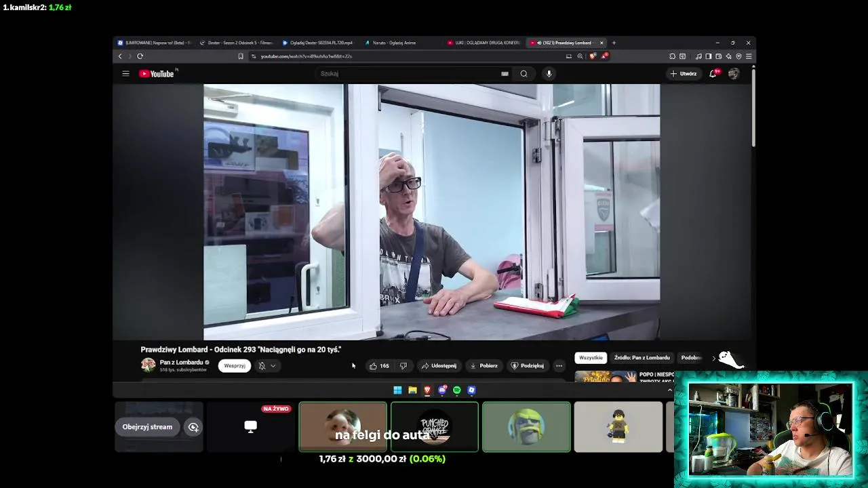This screenshot has width=868, height=488.
Task: Start voice search with microphone icon
Action: tap(549, 73)
